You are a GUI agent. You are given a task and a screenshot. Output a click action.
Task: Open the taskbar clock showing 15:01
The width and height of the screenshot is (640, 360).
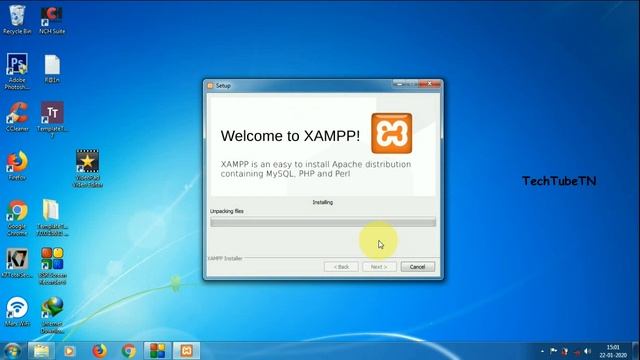[x=613, y=351]
